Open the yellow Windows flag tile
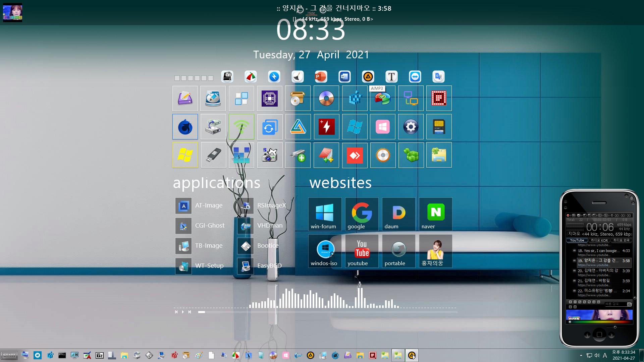 185,155
